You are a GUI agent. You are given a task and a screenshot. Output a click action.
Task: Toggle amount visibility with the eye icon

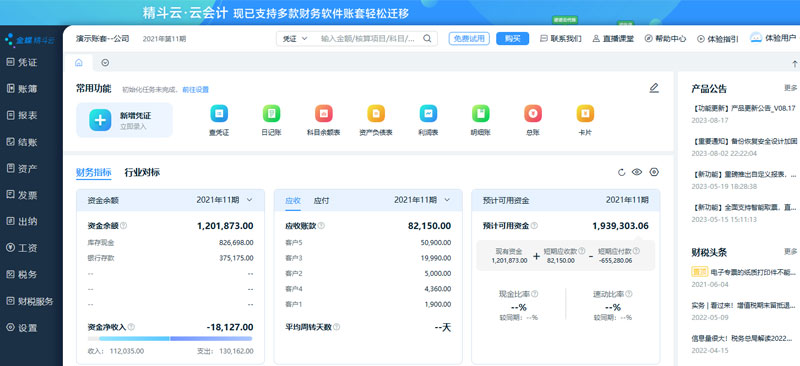(637, 172)
